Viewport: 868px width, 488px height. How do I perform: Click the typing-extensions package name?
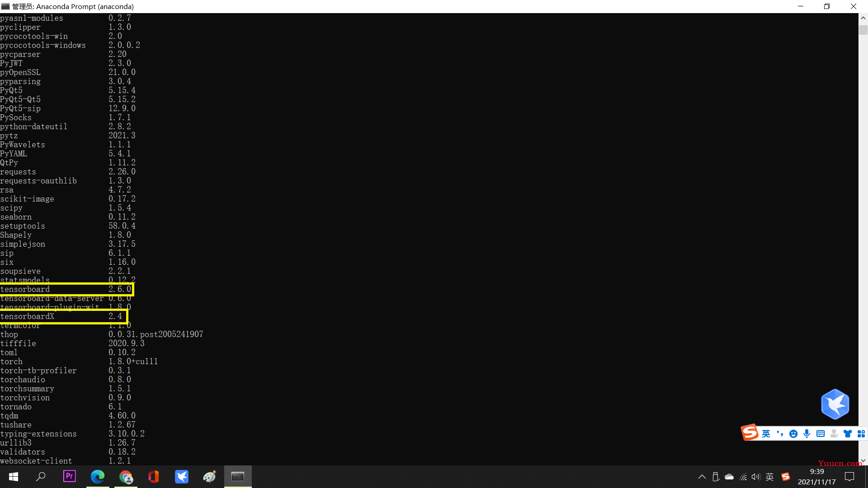(x=38, y=434)
